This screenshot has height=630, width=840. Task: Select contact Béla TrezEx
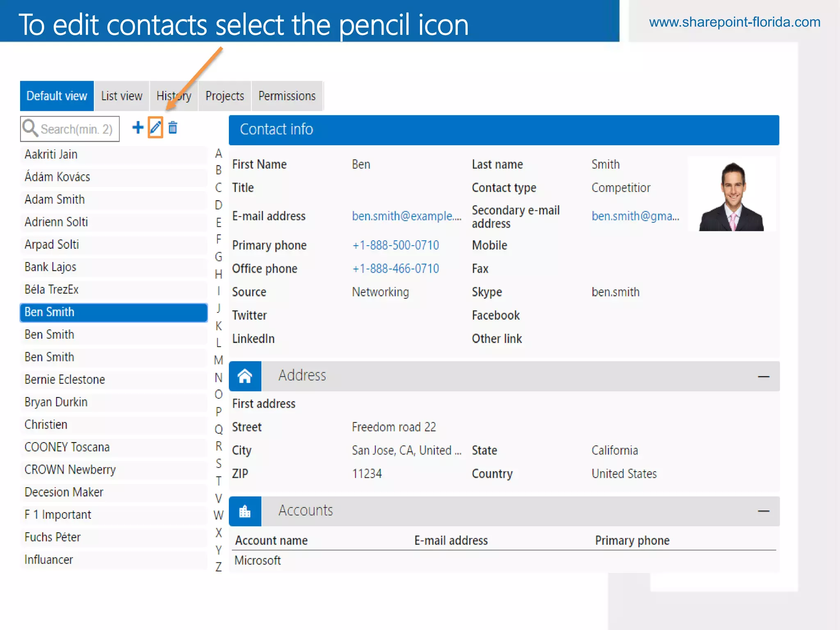[x=114, y=290]
